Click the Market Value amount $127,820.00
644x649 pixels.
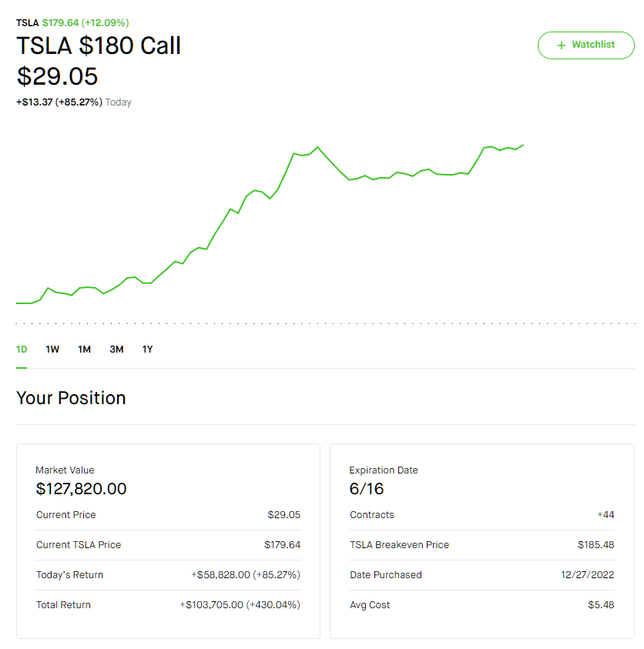tap(81, 489)
